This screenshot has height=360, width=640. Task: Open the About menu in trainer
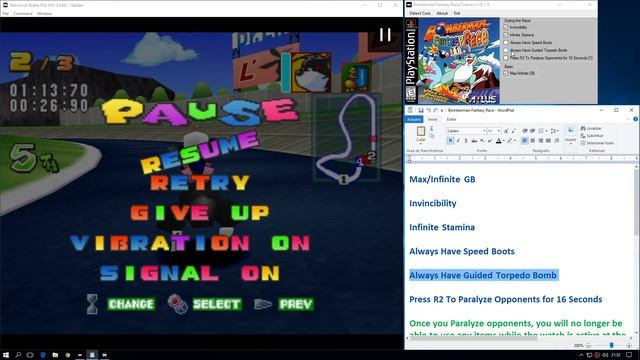(x=442, y=13)
